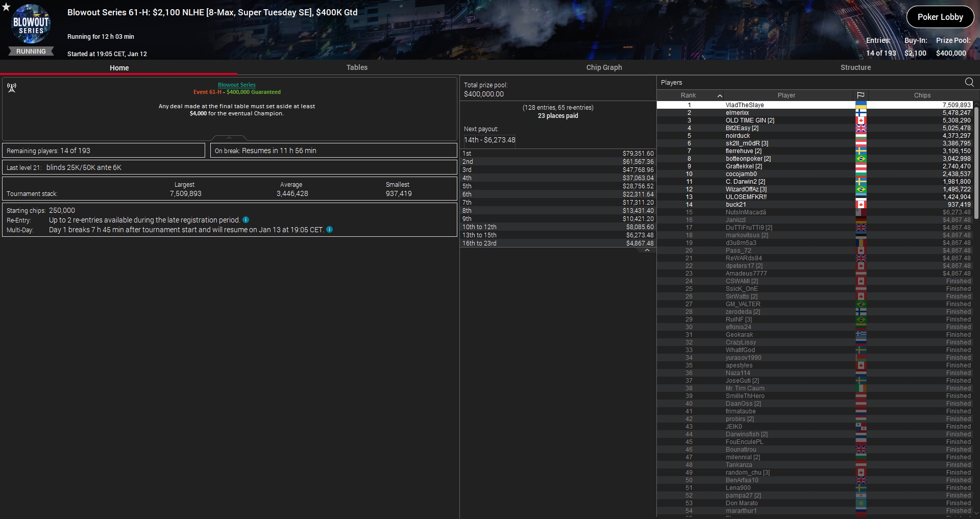Sort players by Chips column

click(x=922, y=95)
